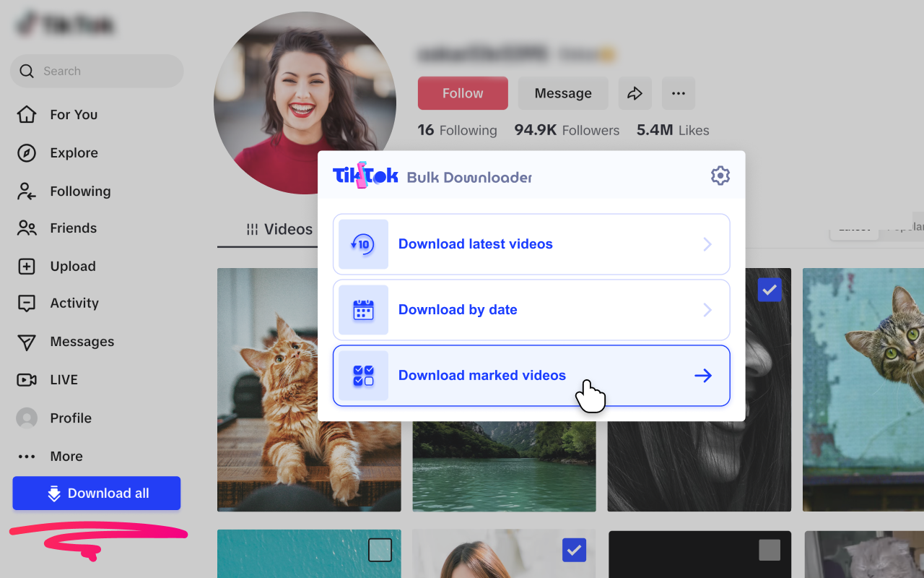
Task: Click the Download all button
Action: tap(96, 493)
